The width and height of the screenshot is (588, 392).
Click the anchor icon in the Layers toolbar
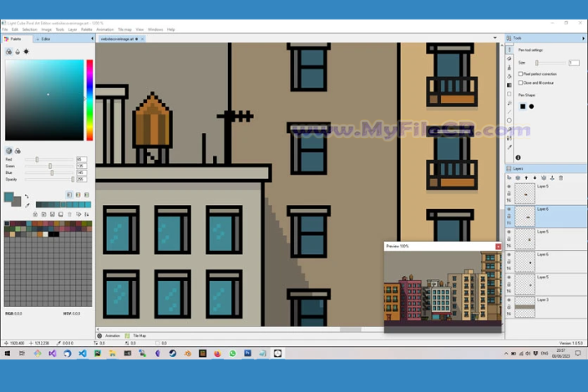point(552,178)
